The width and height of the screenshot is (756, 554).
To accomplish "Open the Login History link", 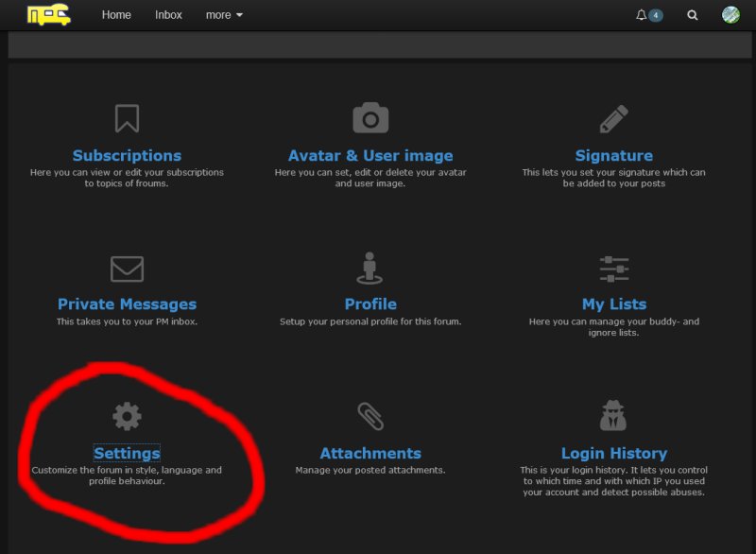I will coord(613,453).
